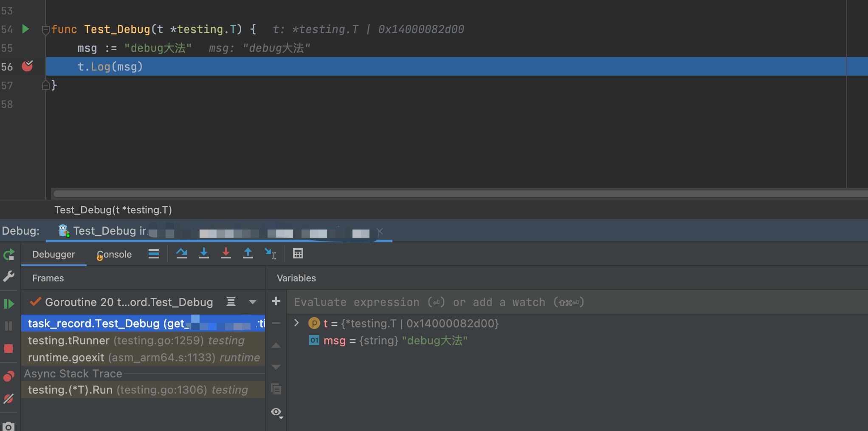868x431 pixels.
Task: Click the camera dump icon
Action: click(8, 426)
